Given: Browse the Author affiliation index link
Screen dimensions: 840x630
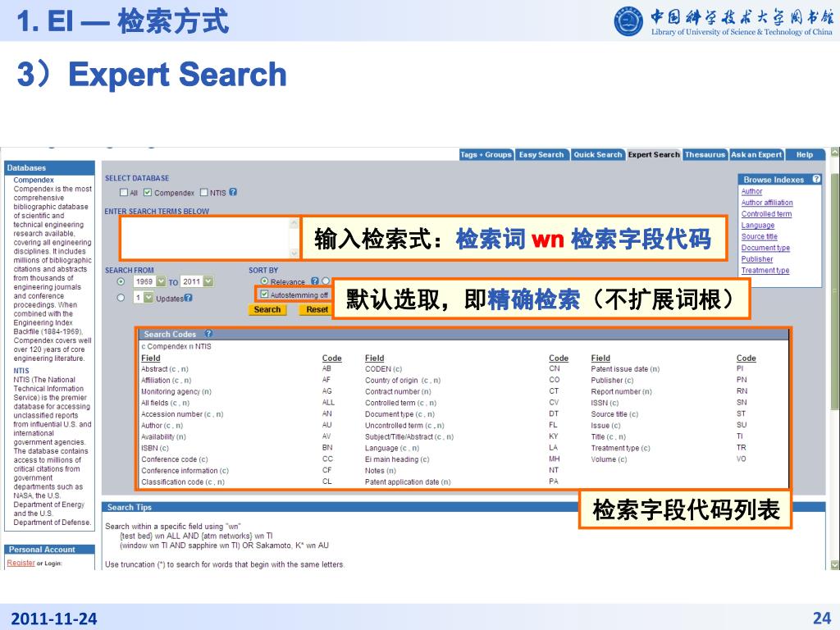Looking at the screenshot, I should tap(767, 203).
